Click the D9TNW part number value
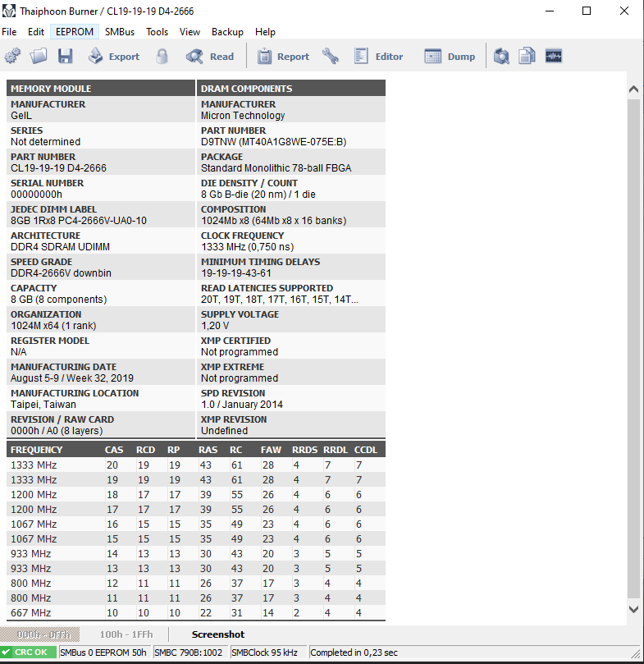Screen dimensions: 644x664 273,142
